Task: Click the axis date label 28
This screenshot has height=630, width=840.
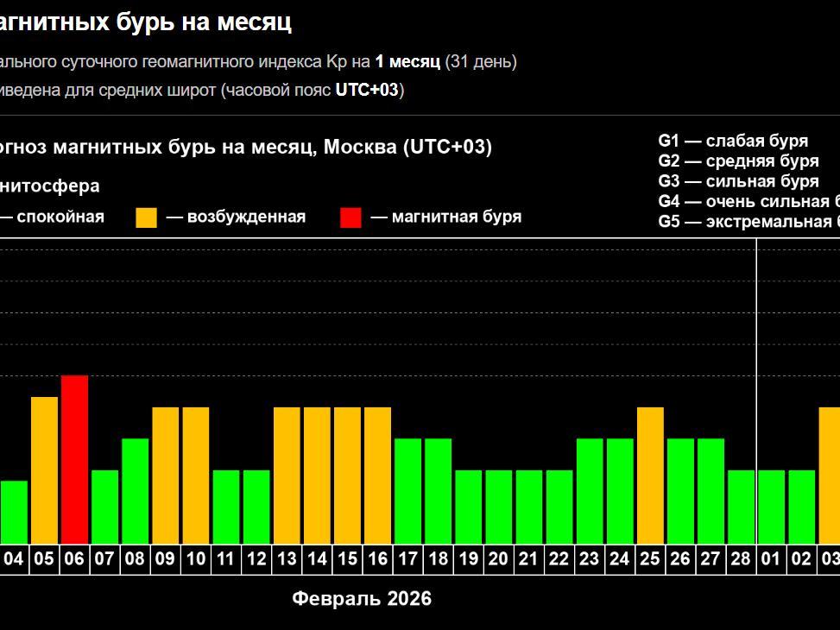Action: point(741,559)
